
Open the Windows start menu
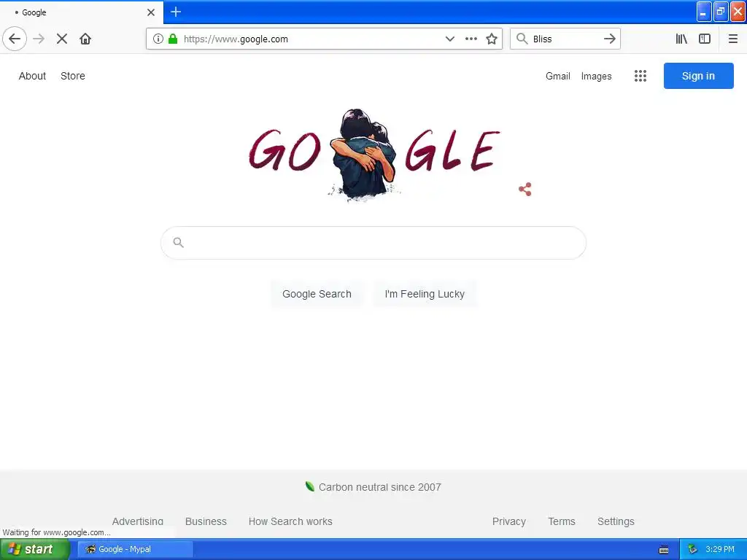pos(35,549)
